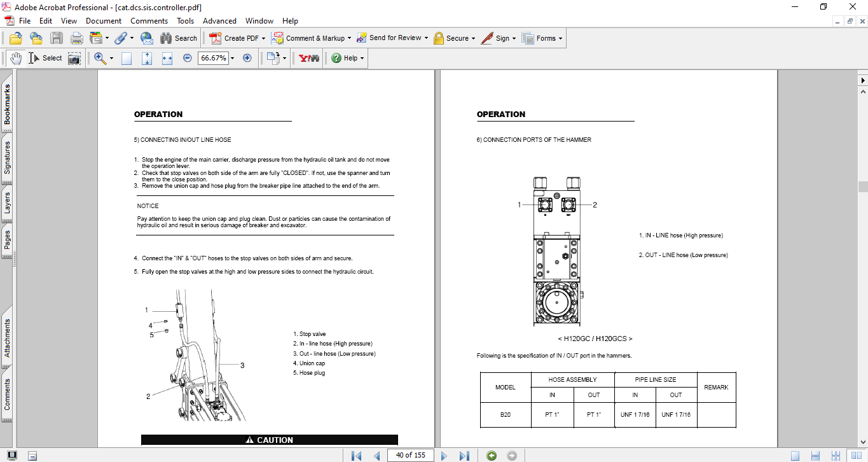Image resolution: width=868 pixels, height=462 pixels.
Task: Open the Bookmarks side tab
Action: pos(8,105)
